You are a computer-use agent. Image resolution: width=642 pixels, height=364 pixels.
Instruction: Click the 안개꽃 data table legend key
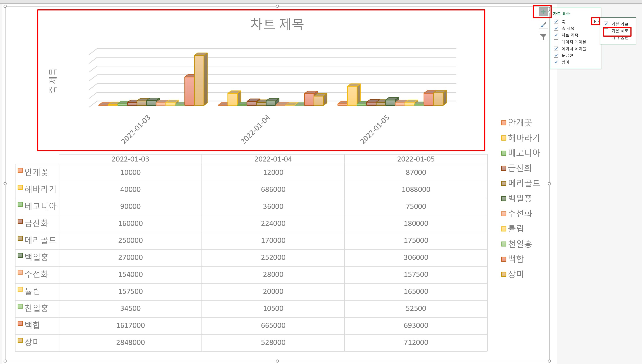(20, 170)
